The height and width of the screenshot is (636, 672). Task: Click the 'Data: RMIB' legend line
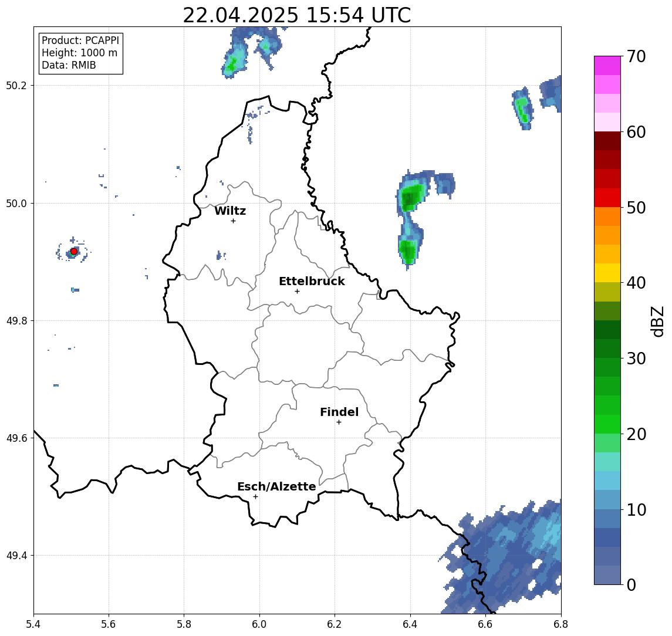click(x=69, y=65)
